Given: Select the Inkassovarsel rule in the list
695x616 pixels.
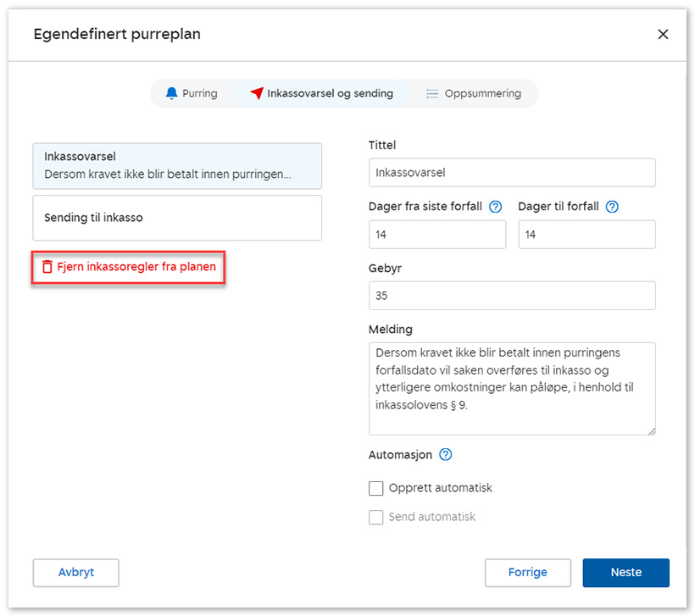Looking at the screenshot, I should coord(177,165).
